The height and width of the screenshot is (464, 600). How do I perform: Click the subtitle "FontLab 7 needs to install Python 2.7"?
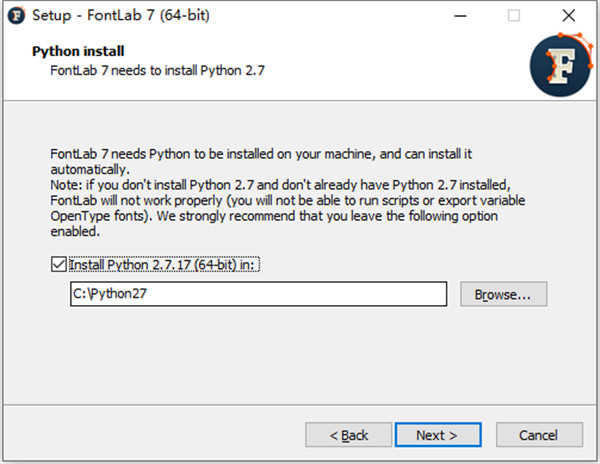click(x=157, y=70)
